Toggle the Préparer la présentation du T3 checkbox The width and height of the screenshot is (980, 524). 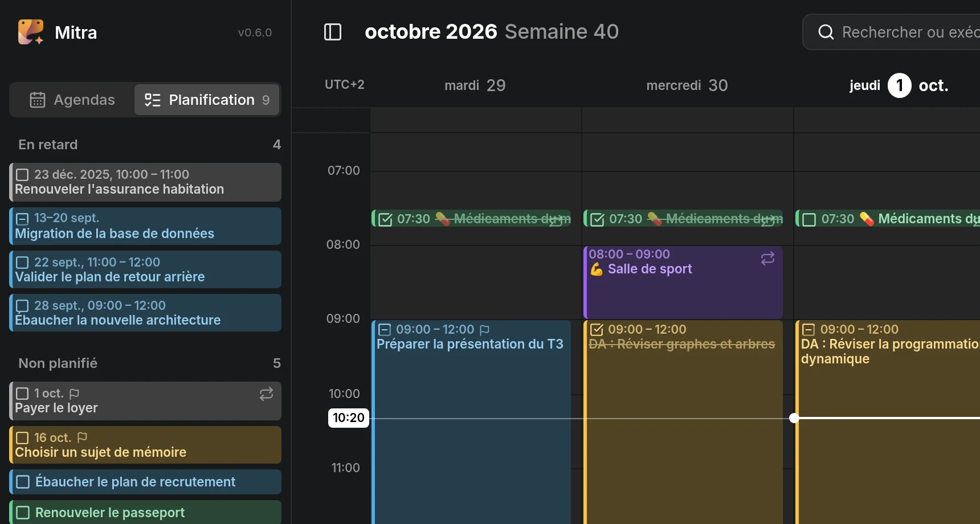[x=385, y=330]
